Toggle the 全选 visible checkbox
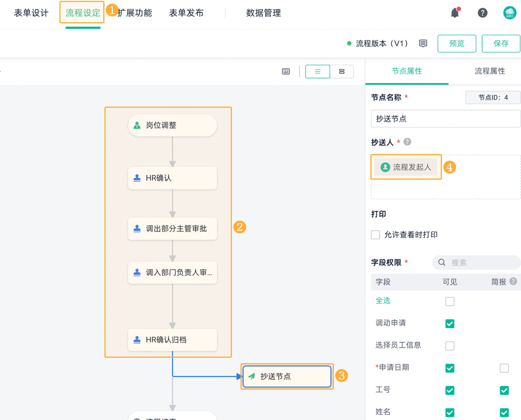Viewport: 521px width, 420px height. [x=450, y=301]
